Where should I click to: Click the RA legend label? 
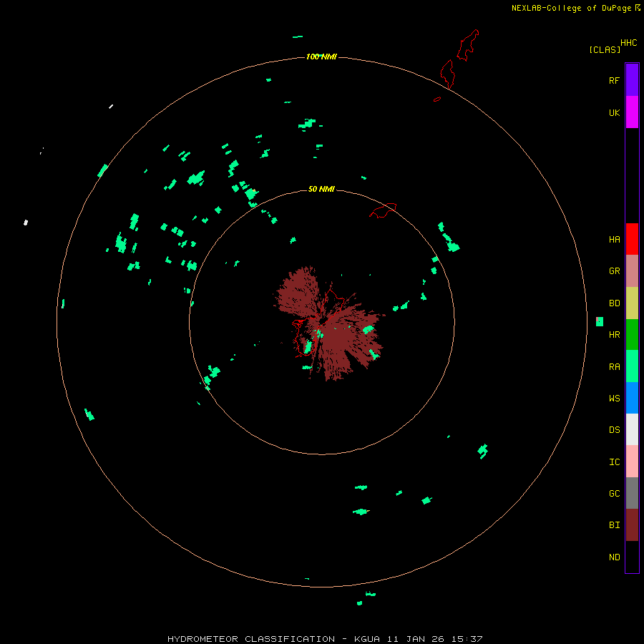pos(614,367)
